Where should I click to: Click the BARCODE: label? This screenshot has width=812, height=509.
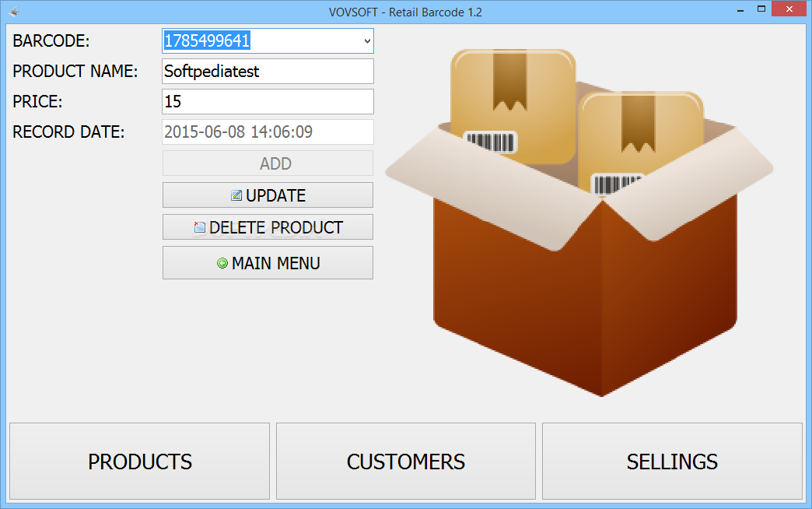pos(51,41)
